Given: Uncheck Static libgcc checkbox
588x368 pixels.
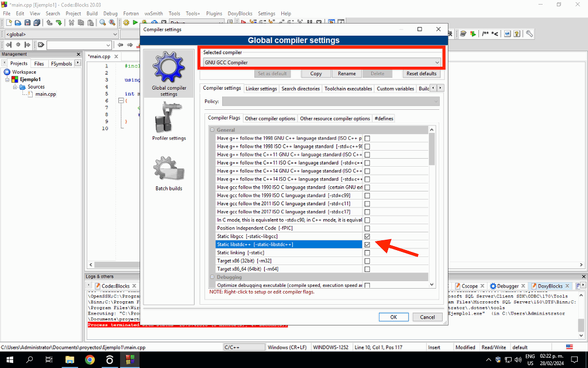Looking at the screenshot, I should click(x=367, y=236).
